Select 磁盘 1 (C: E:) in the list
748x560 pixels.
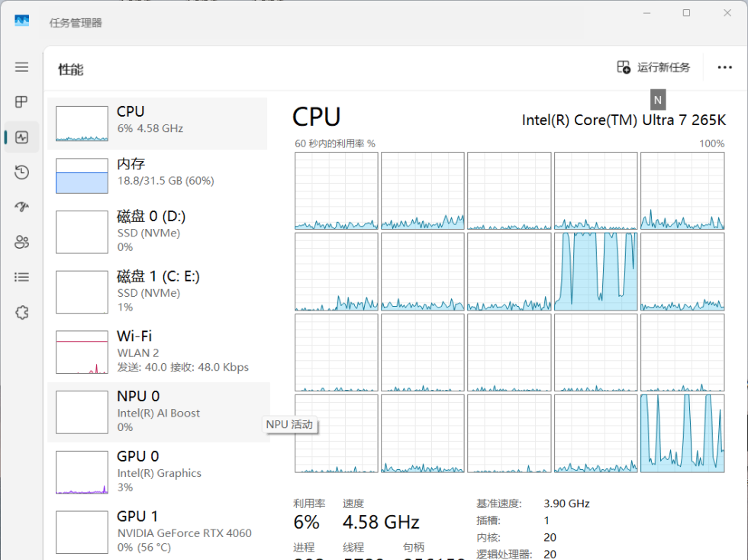(x=157, y=291)
